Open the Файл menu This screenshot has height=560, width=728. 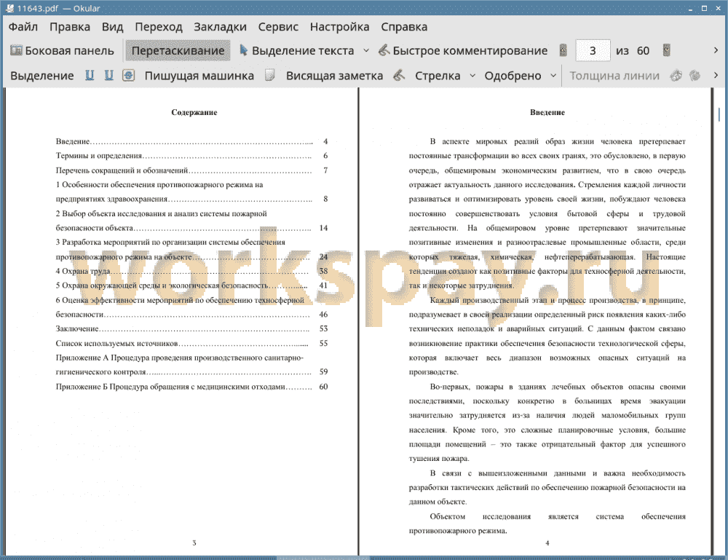[x=23, y=27]
